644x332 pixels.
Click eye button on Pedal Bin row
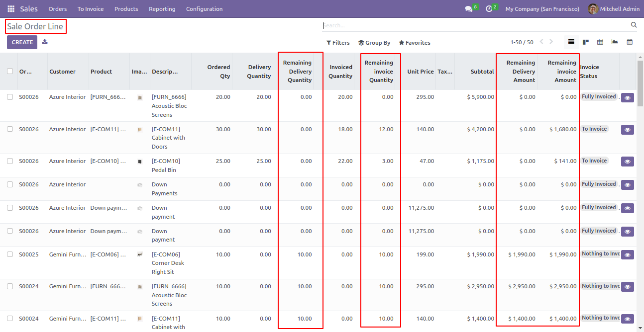[x=628, y=162]
